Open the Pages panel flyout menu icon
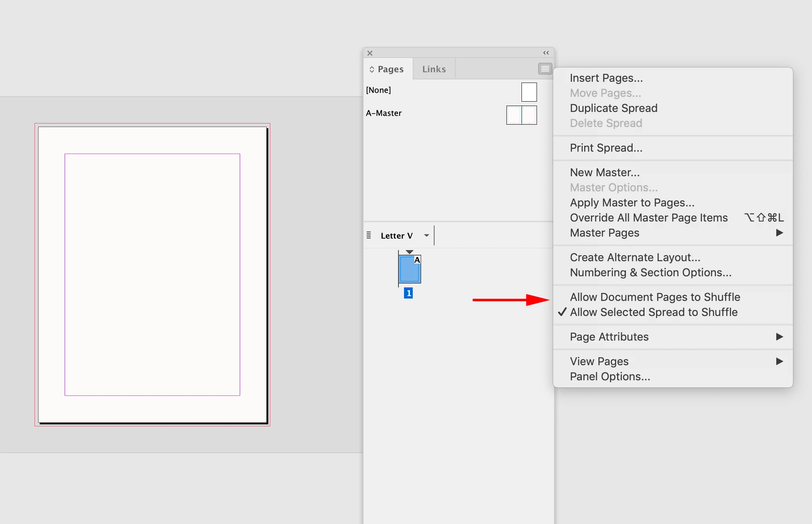Screen dimensions: 812x524 pyautogui.click(x=545, y=69)
